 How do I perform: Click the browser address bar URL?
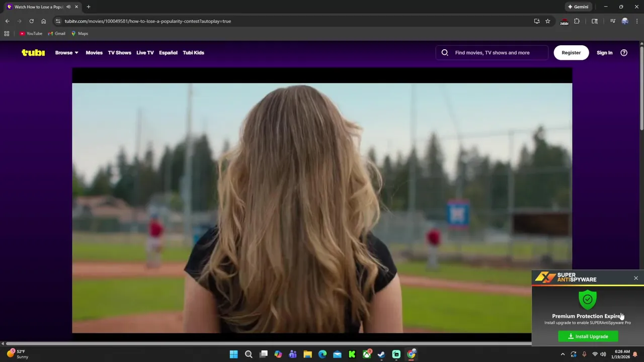click(x=147, y=21)
